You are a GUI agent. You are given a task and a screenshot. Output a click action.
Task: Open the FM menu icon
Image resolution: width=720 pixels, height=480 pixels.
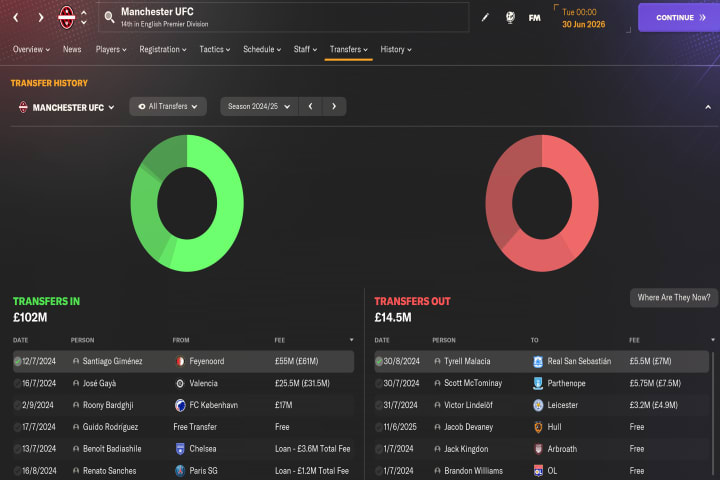[534, 18]
